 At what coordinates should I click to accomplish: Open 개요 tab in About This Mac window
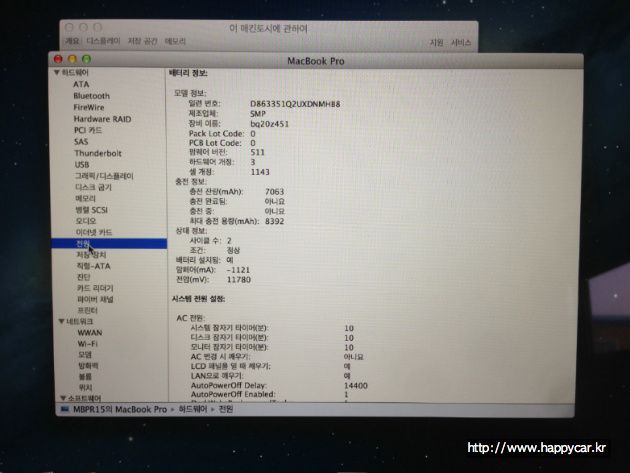[72, 41]
